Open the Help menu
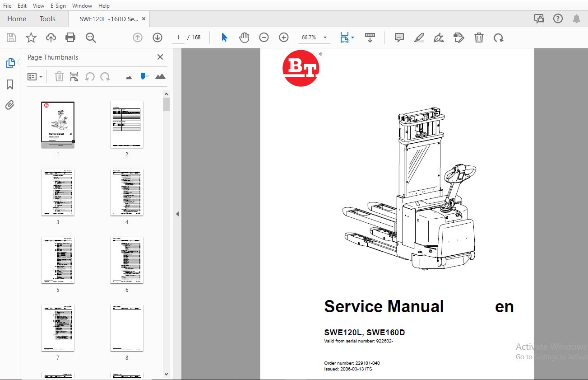This screenshot has height=380, width=588. pos(104,6)
